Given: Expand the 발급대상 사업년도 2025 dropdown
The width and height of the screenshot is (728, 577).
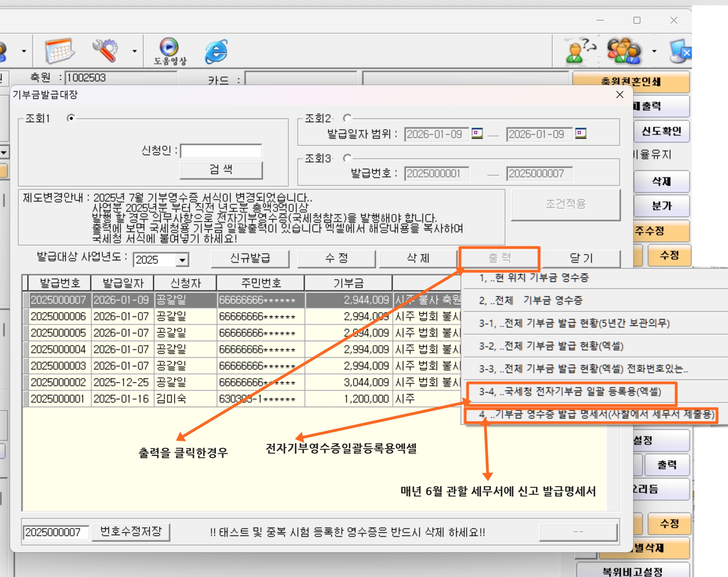Looking at the screenshot, I should [182, 260].
